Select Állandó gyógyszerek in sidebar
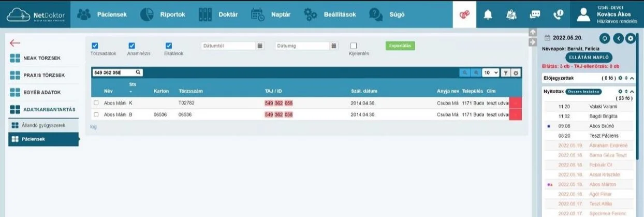This screenshot has width=644, height=217. point(43,125)
